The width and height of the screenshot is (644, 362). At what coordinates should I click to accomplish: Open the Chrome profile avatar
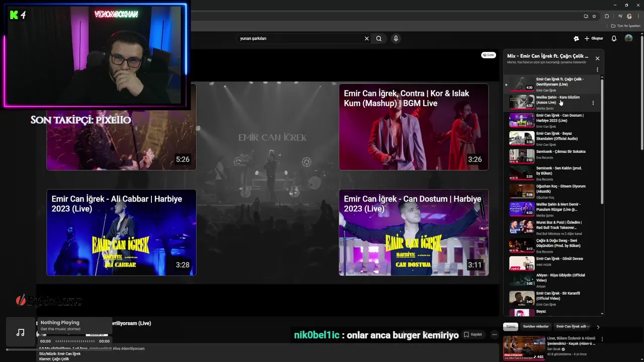(629, 16)
